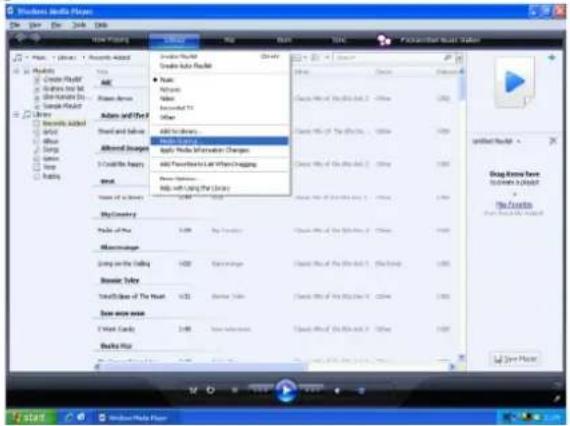Click the Back arrow in top left

[x=20, y=38]
